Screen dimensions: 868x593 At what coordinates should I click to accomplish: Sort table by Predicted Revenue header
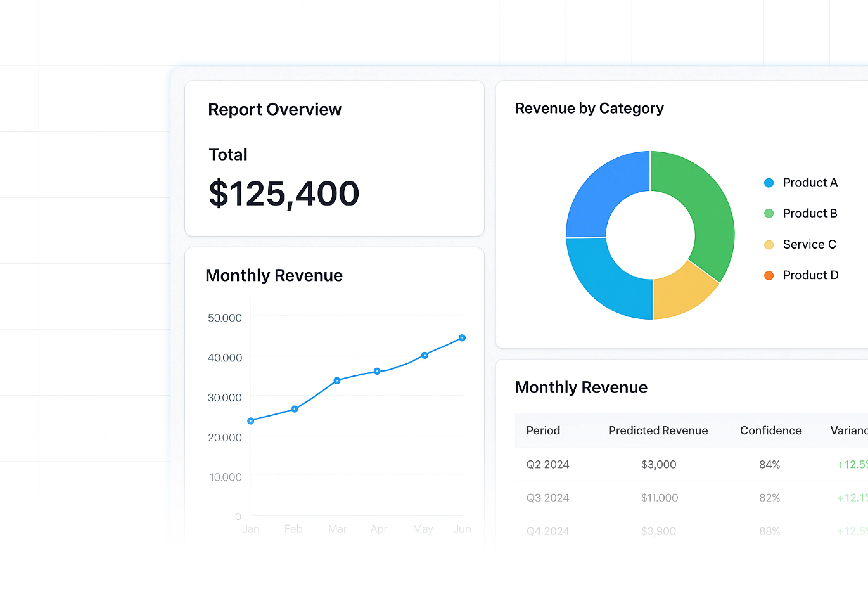658,430
